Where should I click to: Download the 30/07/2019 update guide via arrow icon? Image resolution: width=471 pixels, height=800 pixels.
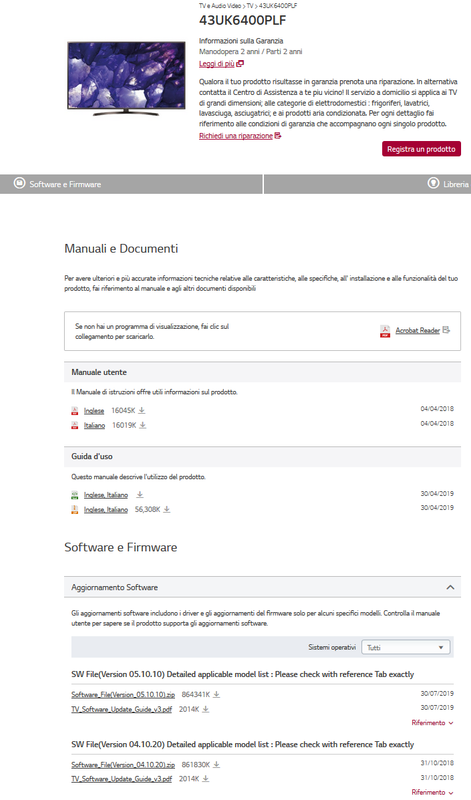[x=206, y=709]
